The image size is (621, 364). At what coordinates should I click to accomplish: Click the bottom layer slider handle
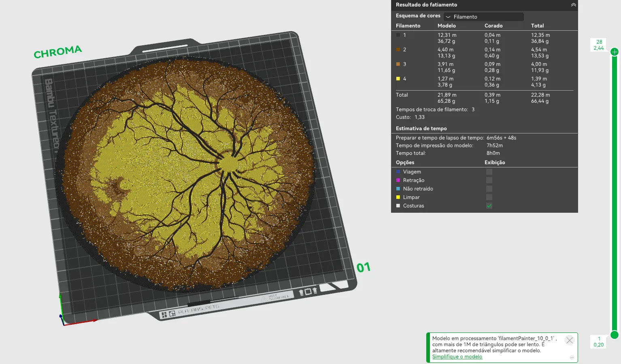pos(615,334)
